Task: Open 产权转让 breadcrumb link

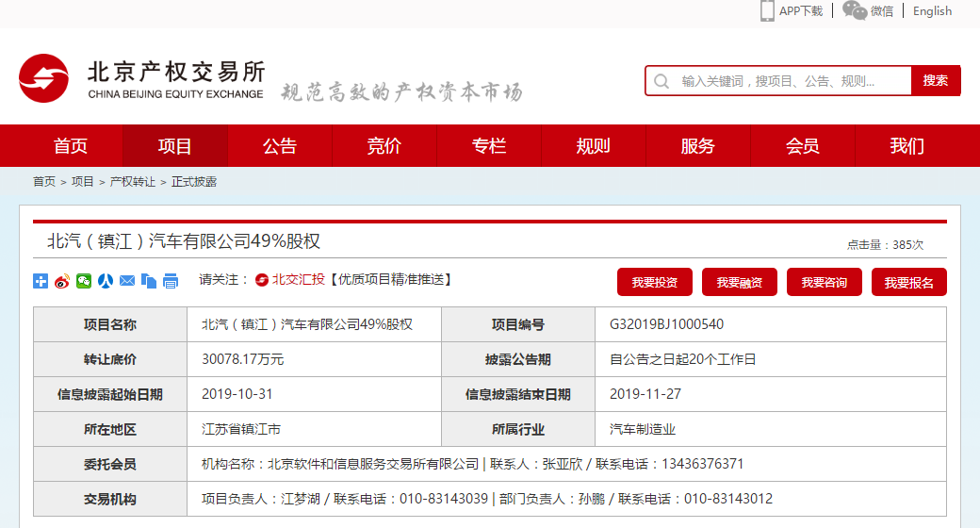Action: coord(133,182)
